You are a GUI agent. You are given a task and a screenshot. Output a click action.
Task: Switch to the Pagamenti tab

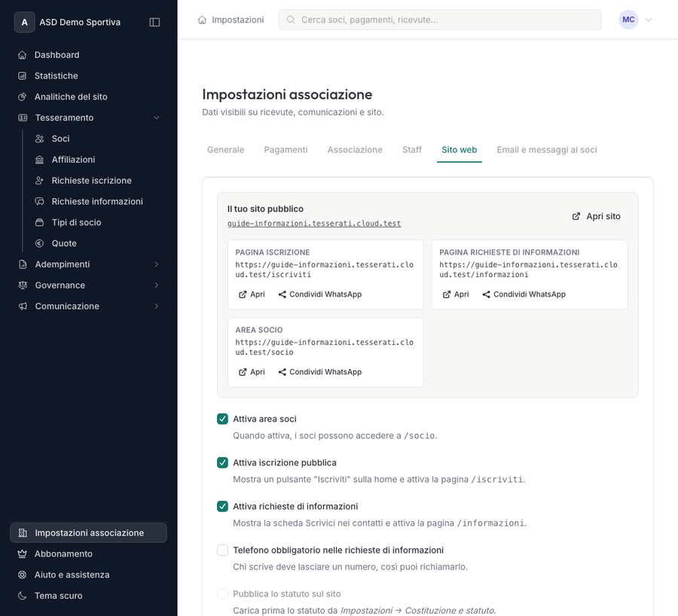pos(286,150)
